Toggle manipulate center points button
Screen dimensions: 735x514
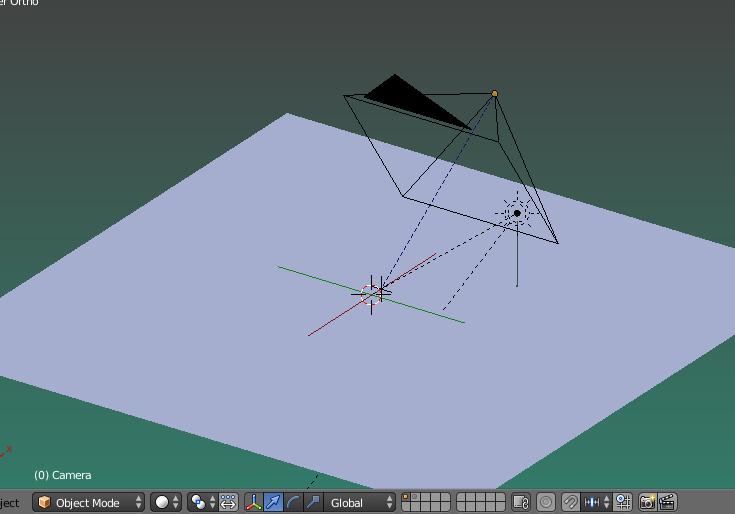coord(229,502)
